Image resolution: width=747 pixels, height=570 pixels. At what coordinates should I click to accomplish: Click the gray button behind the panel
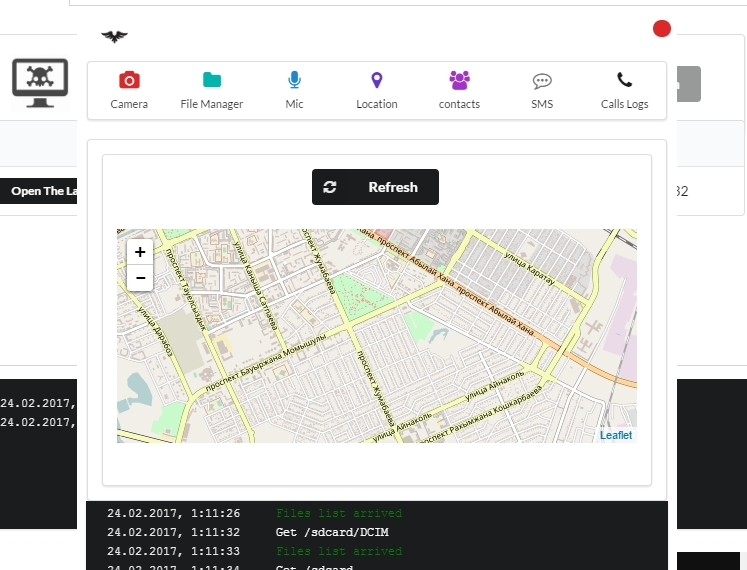689,84
